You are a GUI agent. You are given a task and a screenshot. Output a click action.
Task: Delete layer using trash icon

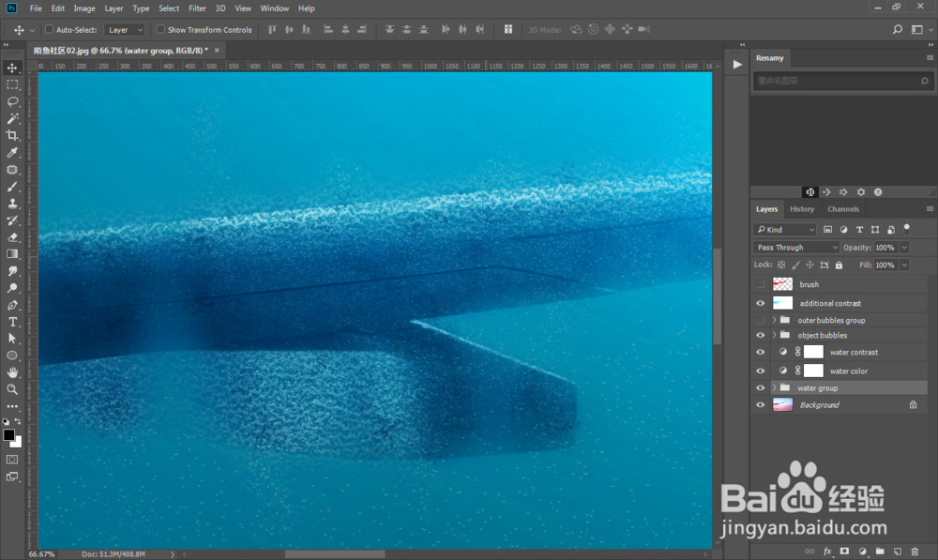pyautogui.click(x=915, y=551)
